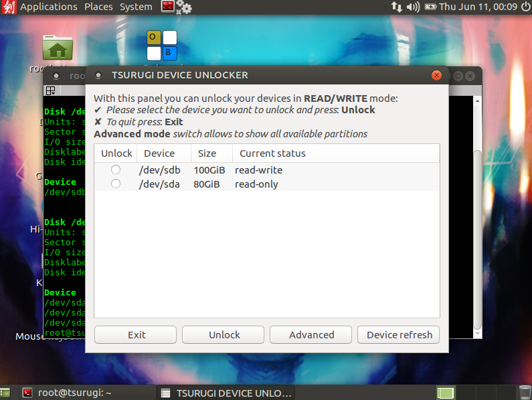Click terminal window new-tab grid icon

51,90
